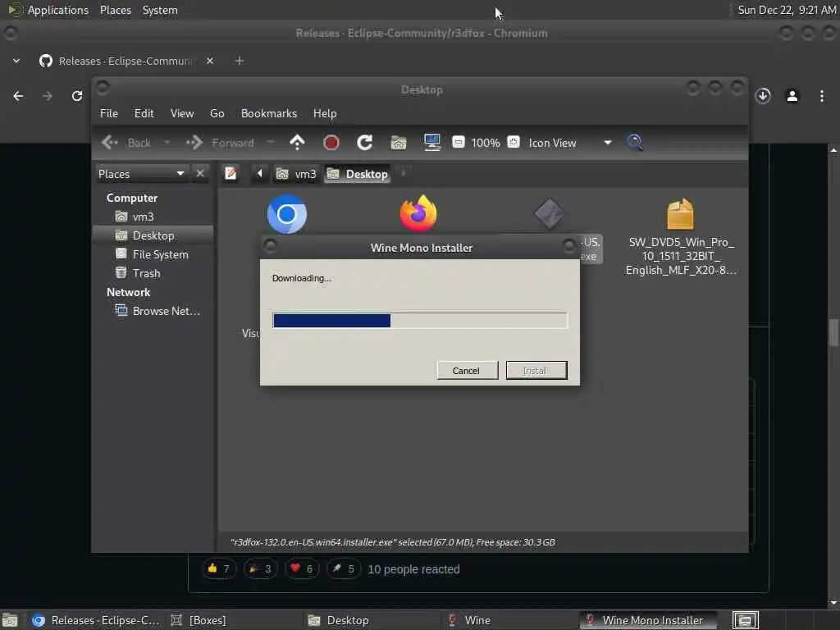Open Chromium three-dot menu

[x=822, y=96]
